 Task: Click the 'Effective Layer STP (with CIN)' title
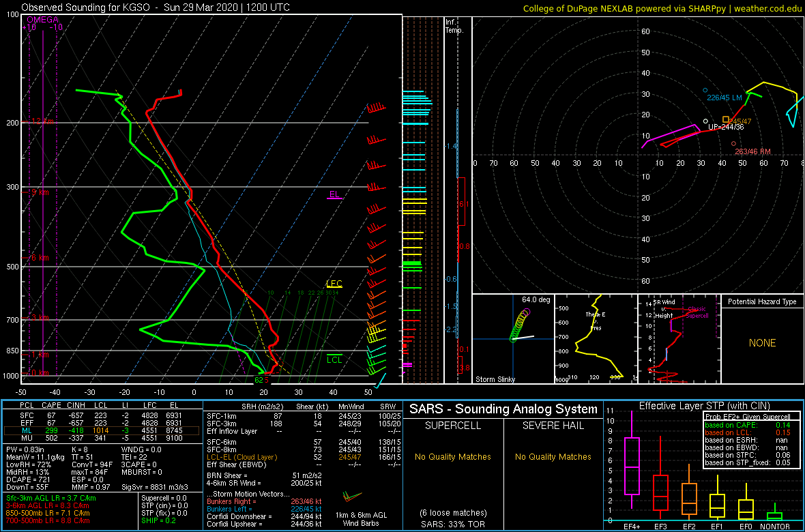point(704,406)
